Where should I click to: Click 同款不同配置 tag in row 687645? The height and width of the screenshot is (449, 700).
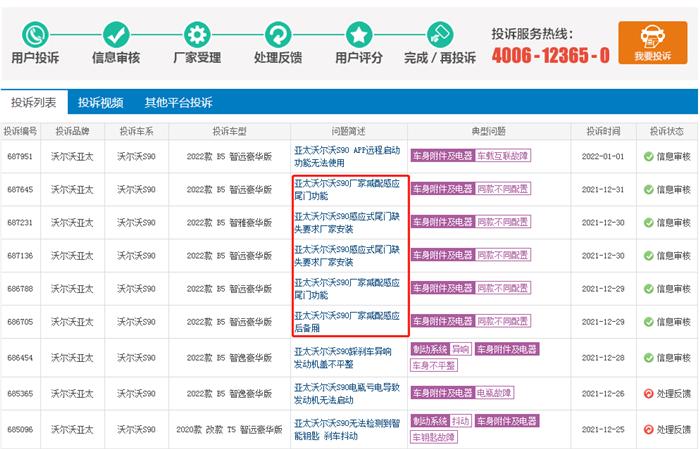tap(503, 189)
